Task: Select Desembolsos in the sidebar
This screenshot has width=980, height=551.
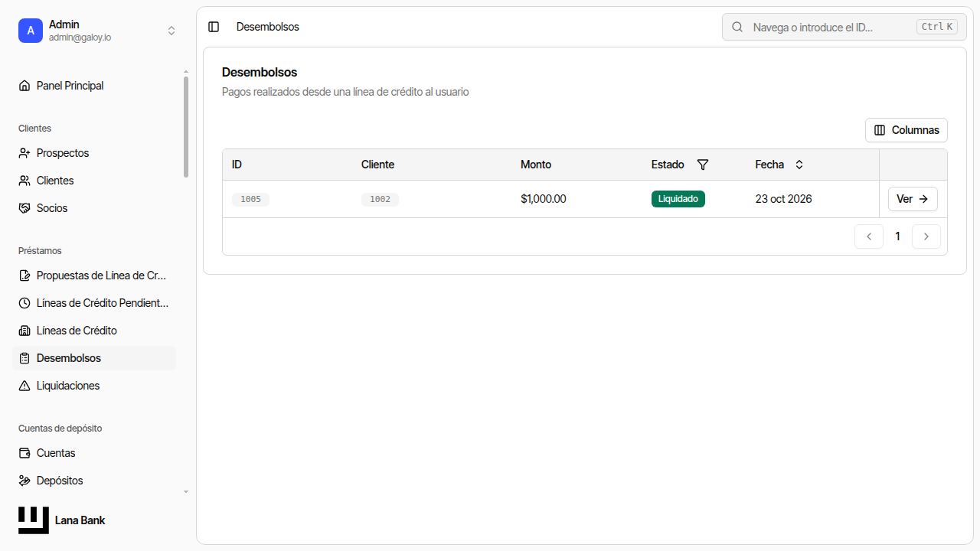Action: [x=94, y=358]
